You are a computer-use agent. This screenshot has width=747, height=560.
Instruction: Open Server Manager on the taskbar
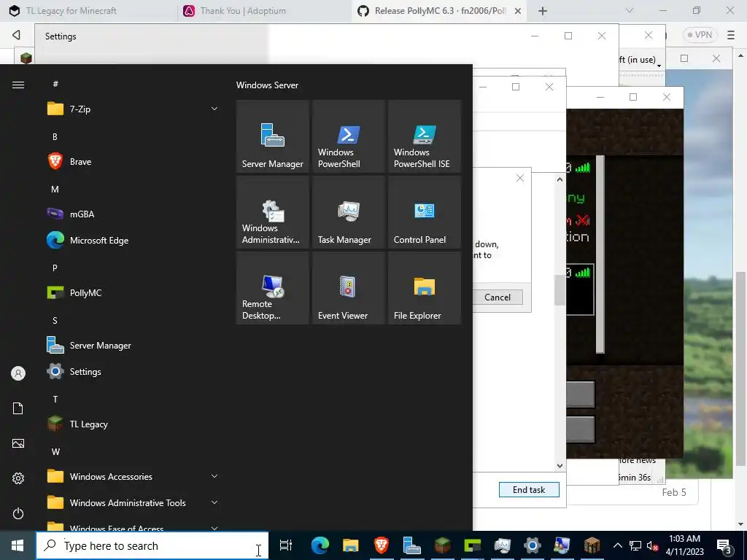point(411,545)
